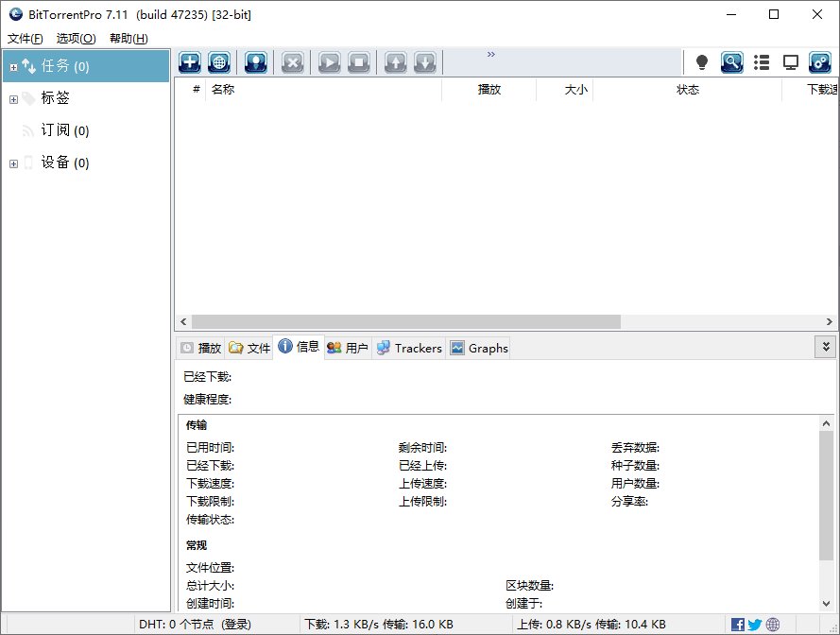The image size is (840, 635).
Task: Collapse the detail pane with double-chevron button
Action: 825,347
